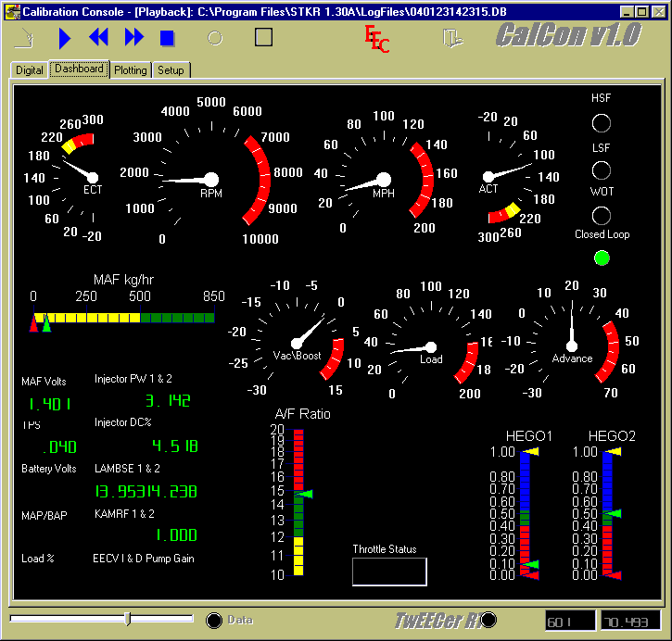This screenshot has width=672, height=641.
Task: Click the A/F Ratio vertical bar
Action: [298, 502]
